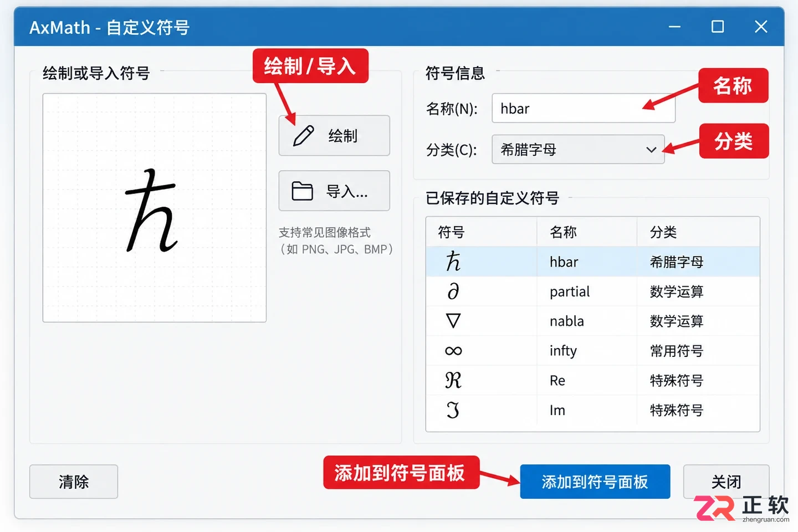Click the 特殊符号 cell in the Re row
This screenshot has width=798, height=532.
[x=698, y=380]
